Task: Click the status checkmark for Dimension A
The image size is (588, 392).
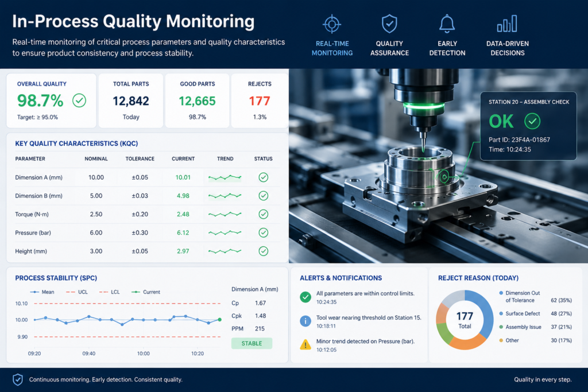Action: 263,177
